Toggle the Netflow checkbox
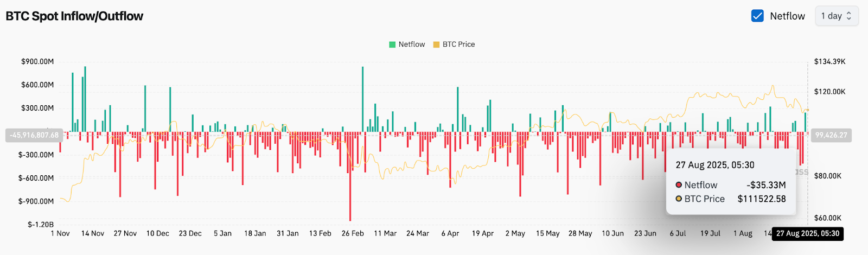 click(x=757, y=16)
